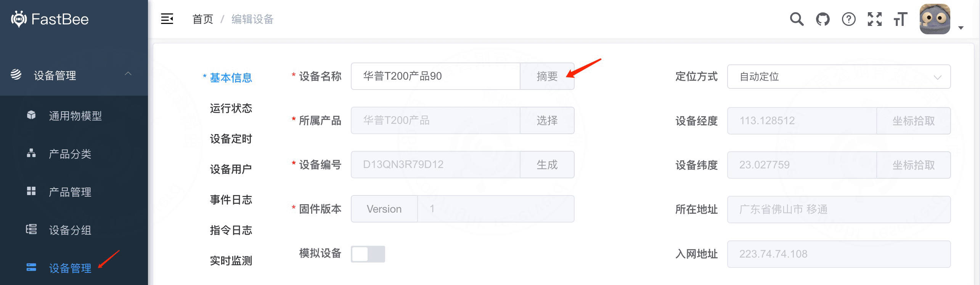Screen dimensions: 980x285
Task: Toggle the 模拟设备 switch
Action: click(368, 254)
